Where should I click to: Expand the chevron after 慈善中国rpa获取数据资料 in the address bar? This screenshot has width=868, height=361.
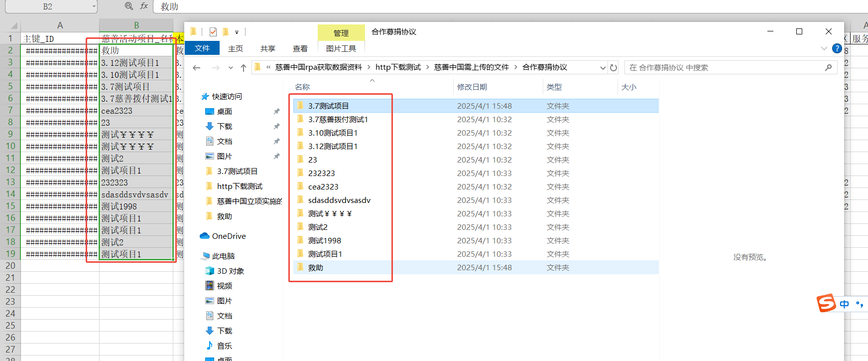(369, 67)
